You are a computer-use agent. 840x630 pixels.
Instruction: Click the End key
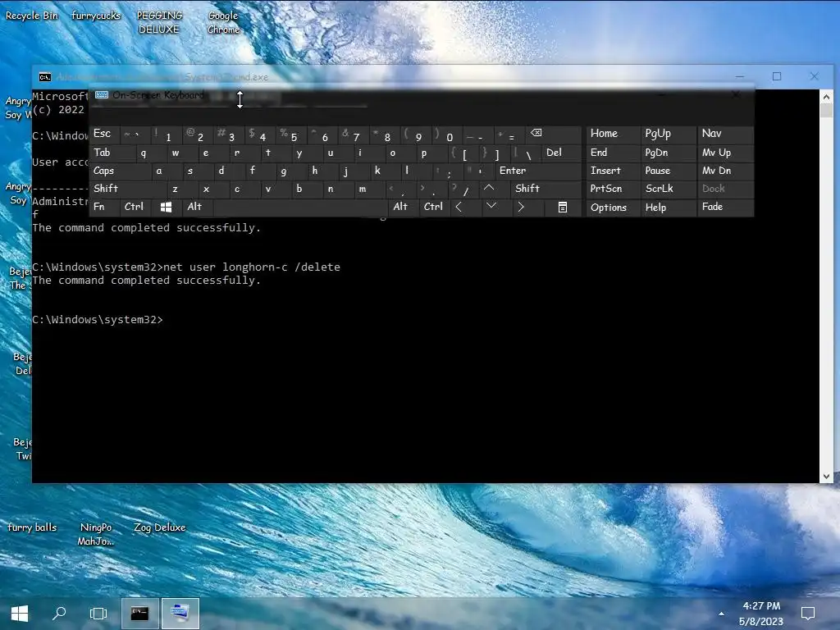(x=613, y=153)
